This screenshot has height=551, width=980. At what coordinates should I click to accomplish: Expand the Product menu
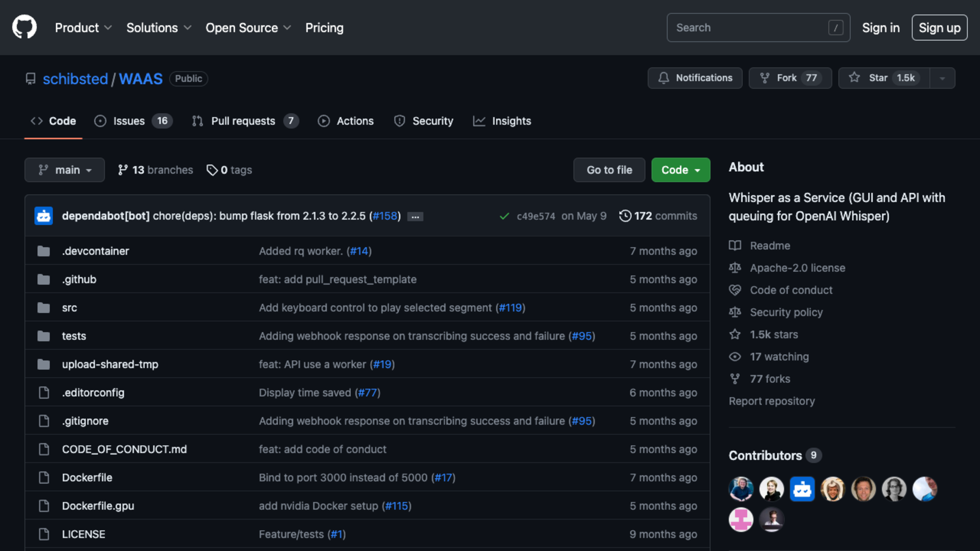point(83,28)
